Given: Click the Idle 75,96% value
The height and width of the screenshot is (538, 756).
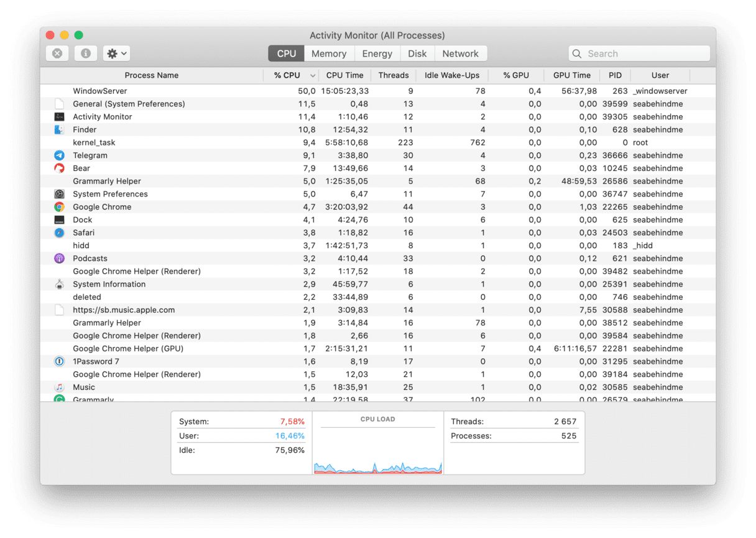Looking at the screenshot, I should tap(290, 450).
